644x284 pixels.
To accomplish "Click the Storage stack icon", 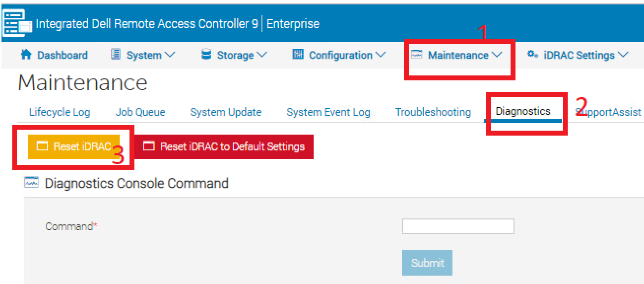I will tap(206, 55).
